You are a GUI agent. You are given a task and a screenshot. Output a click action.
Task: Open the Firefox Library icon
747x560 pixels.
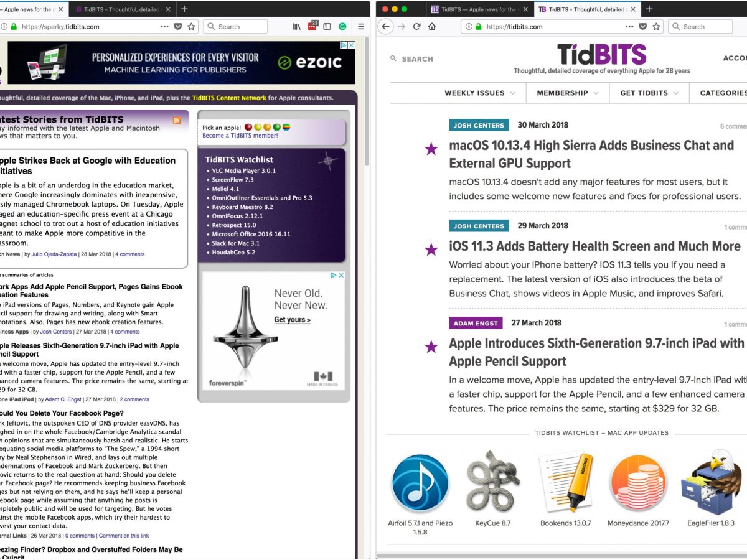click(x=297, y=27)
